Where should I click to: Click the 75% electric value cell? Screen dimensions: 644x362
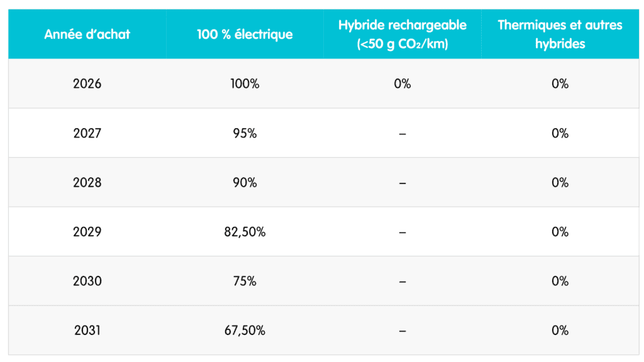[245, 281]
